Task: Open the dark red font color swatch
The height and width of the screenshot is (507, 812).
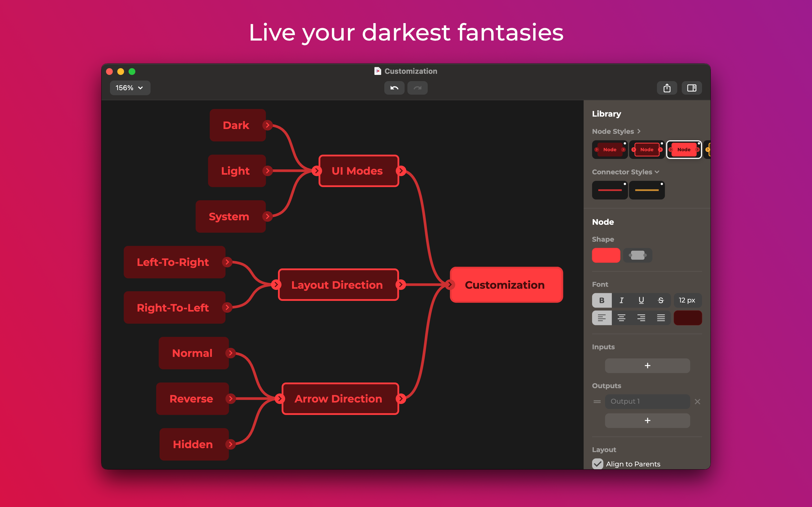Action: [687, 317]
